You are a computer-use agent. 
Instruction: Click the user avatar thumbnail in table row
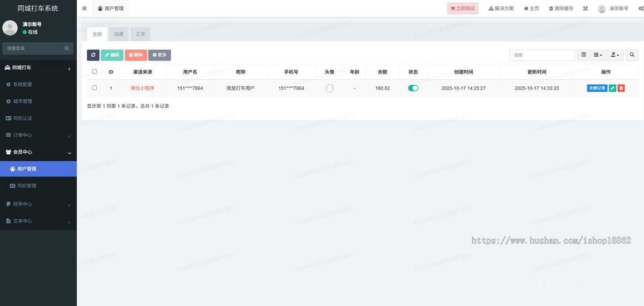(x=330, y=88)
